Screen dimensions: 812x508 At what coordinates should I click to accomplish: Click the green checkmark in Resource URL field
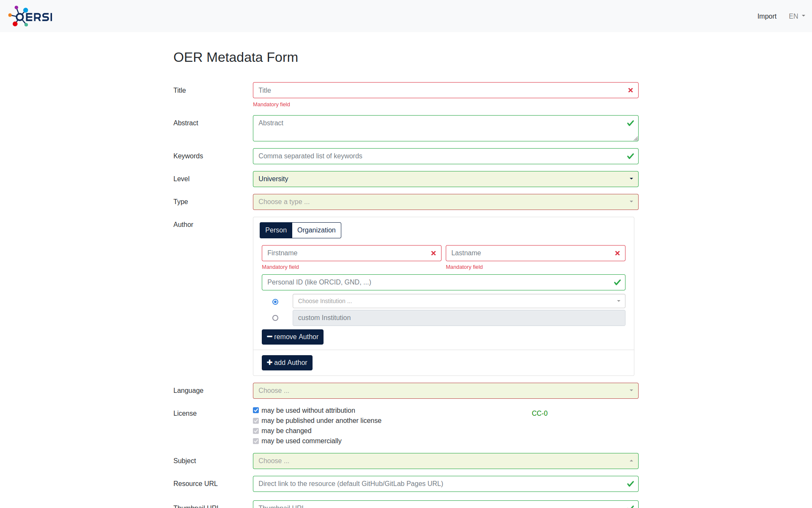tap(630, 484)
